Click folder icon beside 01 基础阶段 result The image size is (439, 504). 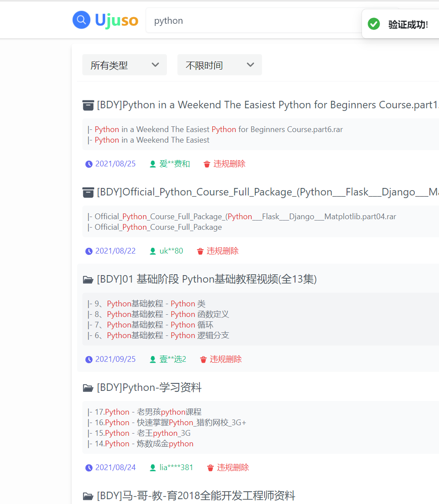coord(88,280)
